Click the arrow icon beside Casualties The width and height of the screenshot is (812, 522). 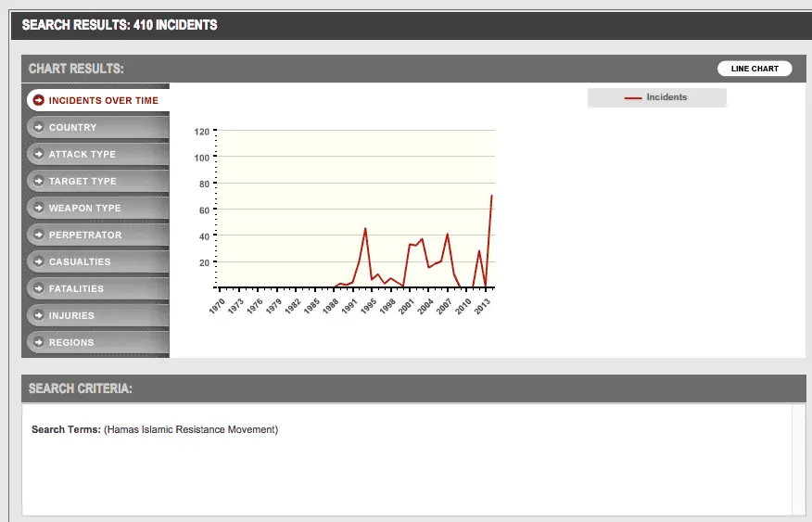click(38, 261)
